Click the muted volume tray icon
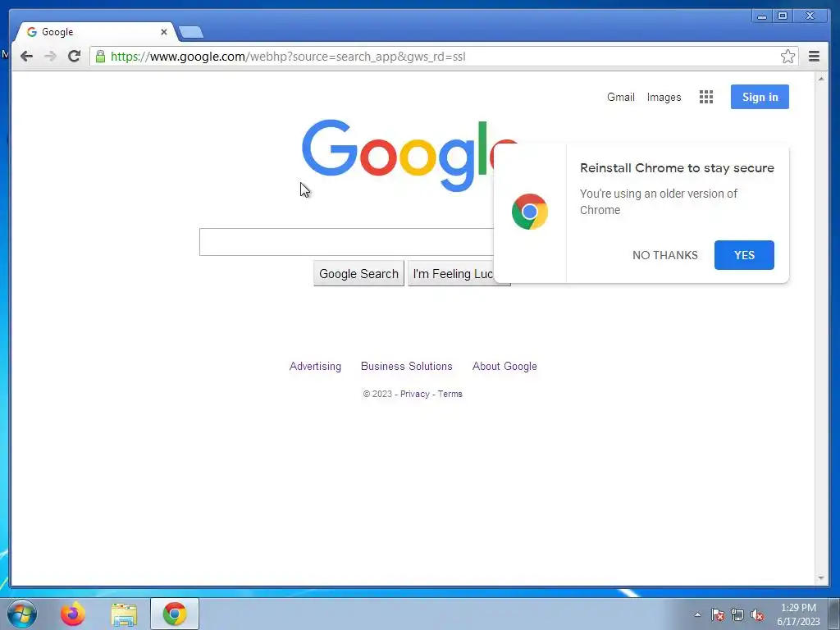The width and height of the screenshot is (840, 630). tap(757, 614)
